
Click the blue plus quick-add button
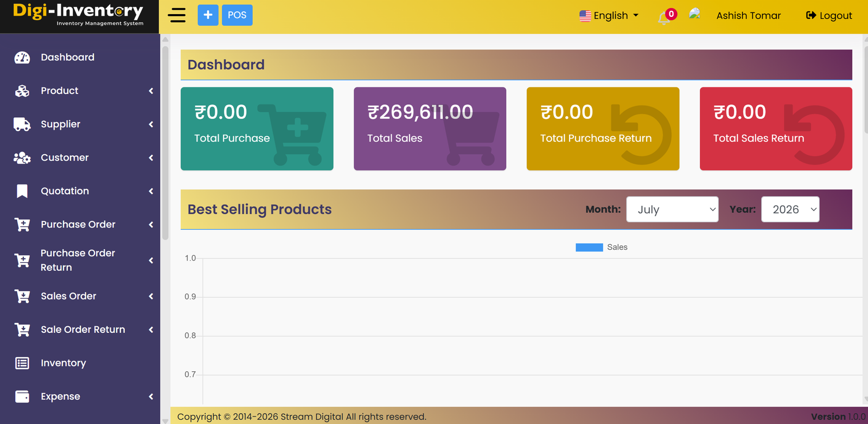tap(208, 15)
